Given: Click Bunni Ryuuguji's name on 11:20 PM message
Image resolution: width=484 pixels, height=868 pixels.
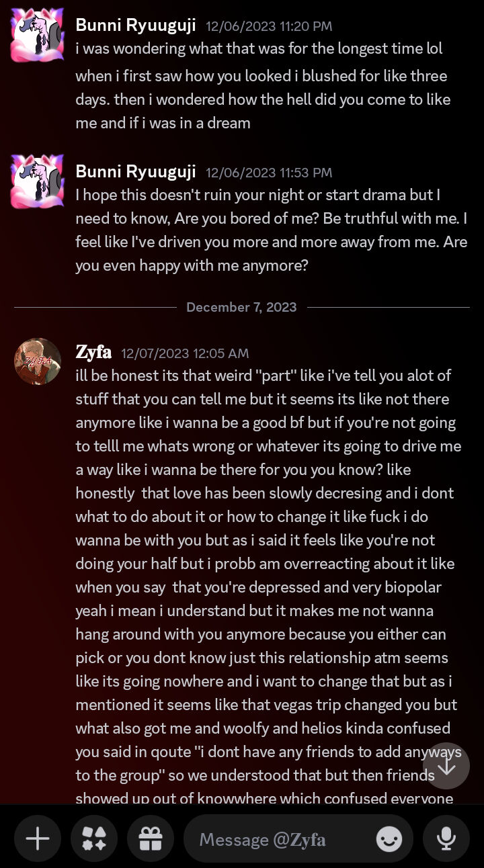Looking at the screenshot, I should point(136,26).
